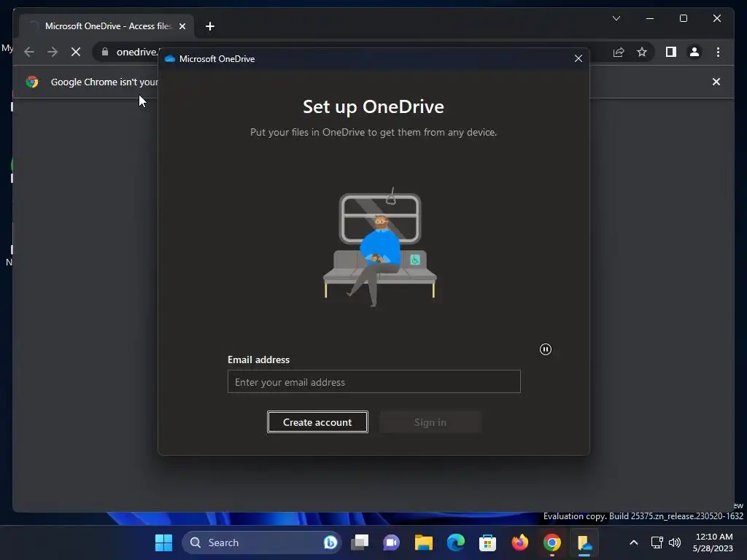Go forward in Chrome
This screenshot has height=560, width=747.
click(53, 52)
